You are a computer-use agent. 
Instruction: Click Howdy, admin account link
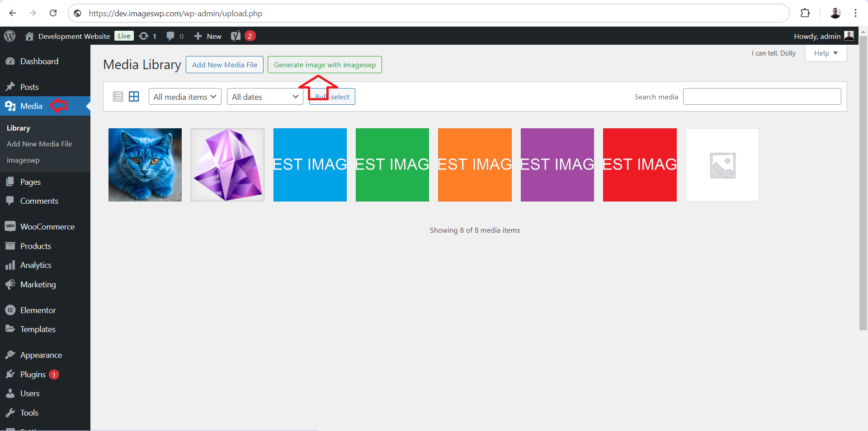824,36
